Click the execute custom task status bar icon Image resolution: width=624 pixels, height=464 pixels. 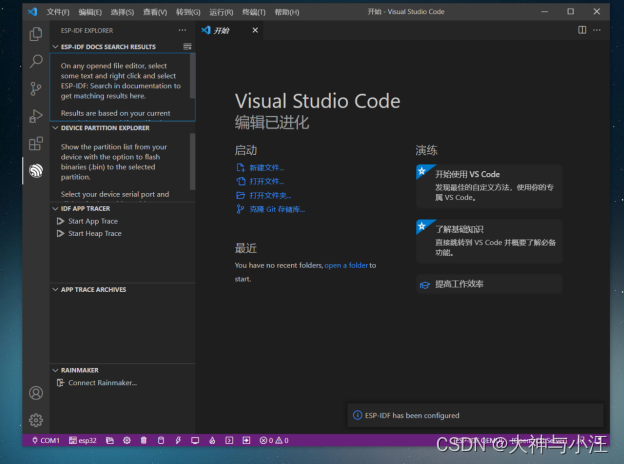point(246,440)
